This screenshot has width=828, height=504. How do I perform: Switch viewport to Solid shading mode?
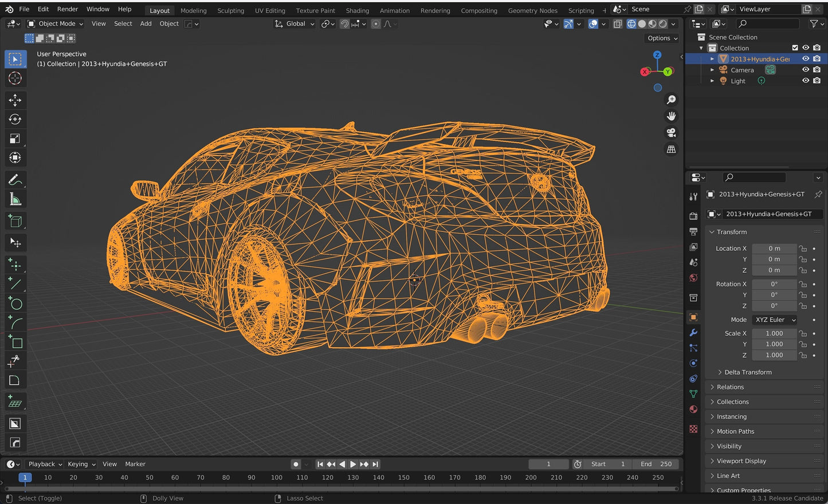coord(642,23)
